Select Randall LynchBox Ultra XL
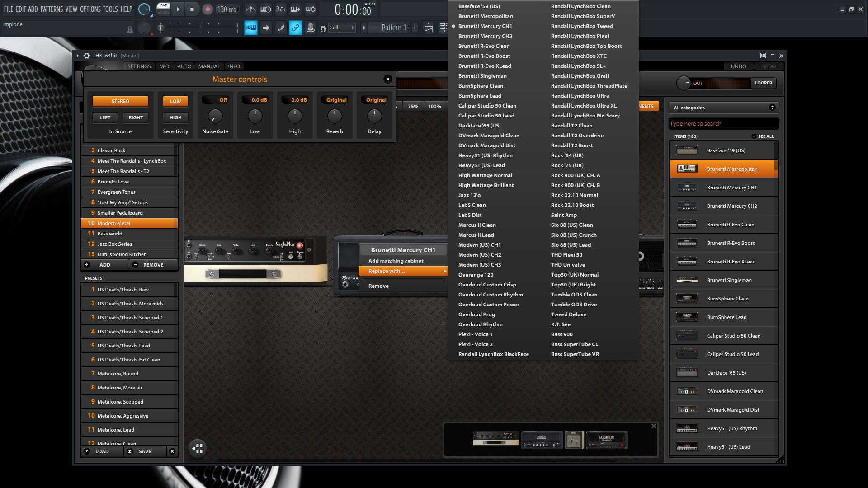 [x=584, y=106]
